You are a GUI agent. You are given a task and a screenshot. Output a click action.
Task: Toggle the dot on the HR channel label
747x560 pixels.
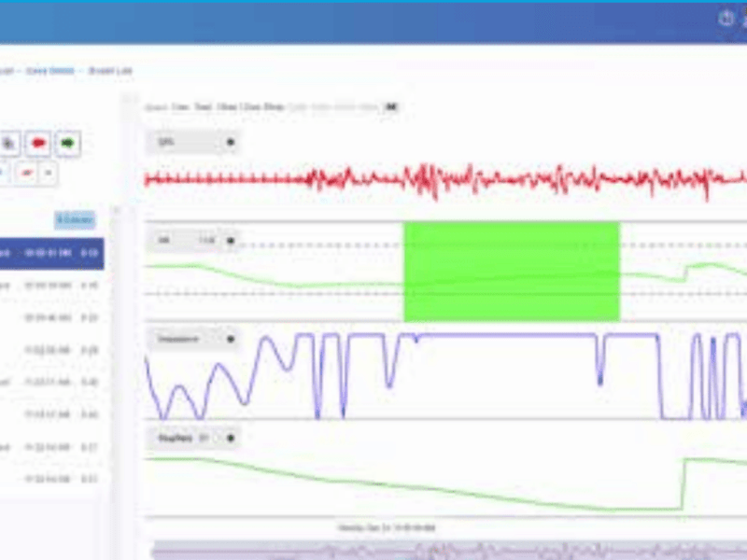click(x=231, y=241)
